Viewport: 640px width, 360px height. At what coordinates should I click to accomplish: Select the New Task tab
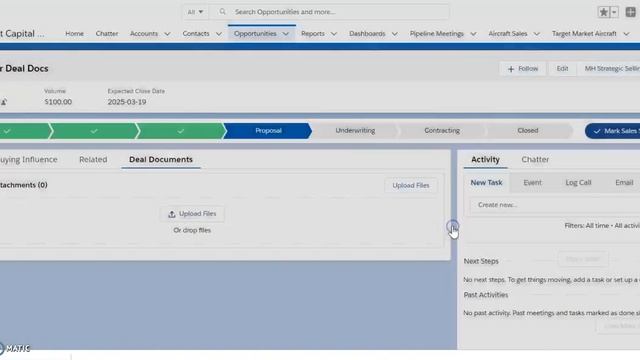[486, 182]
